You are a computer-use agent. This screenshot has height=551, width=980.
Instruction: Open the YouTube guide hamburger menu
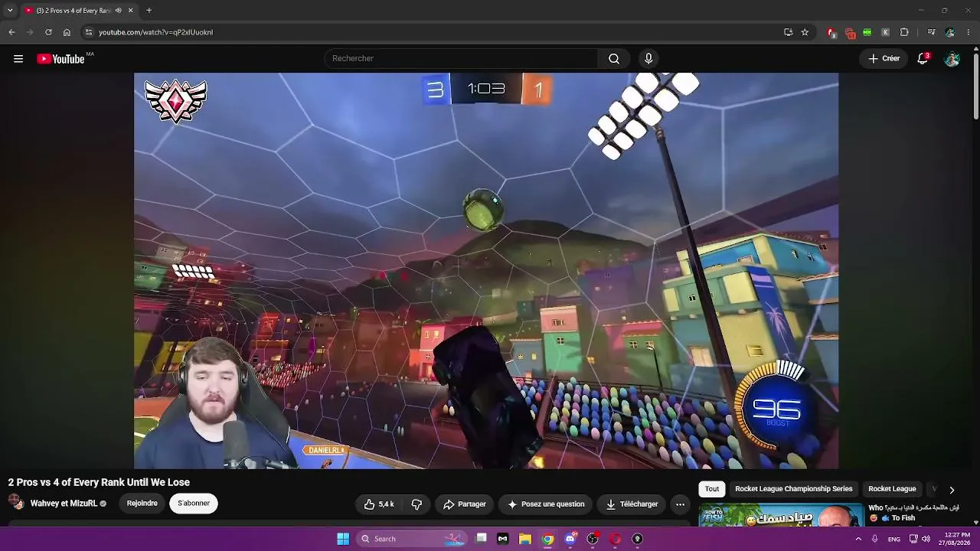point(18,59)
